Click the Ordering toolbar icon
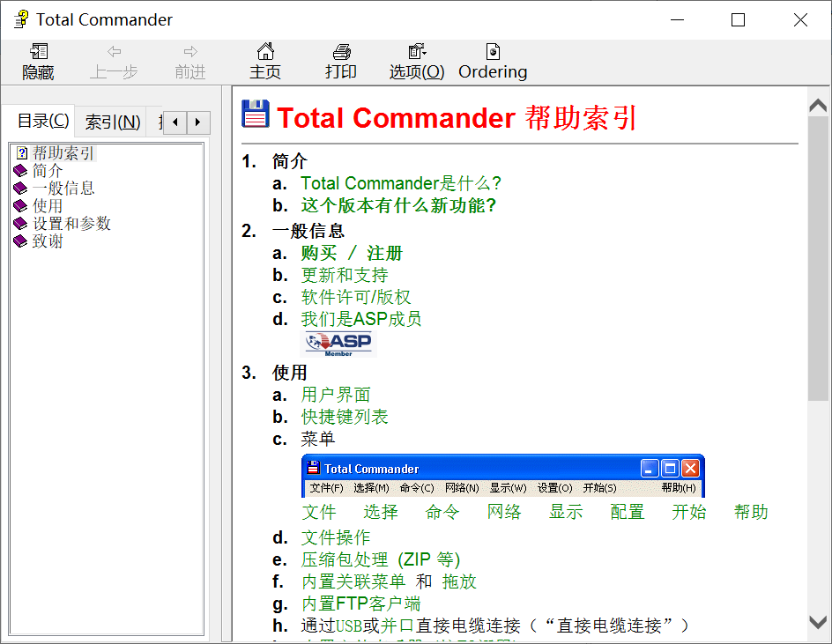Viewport: 832px width, 644px height. pos(493,62)
